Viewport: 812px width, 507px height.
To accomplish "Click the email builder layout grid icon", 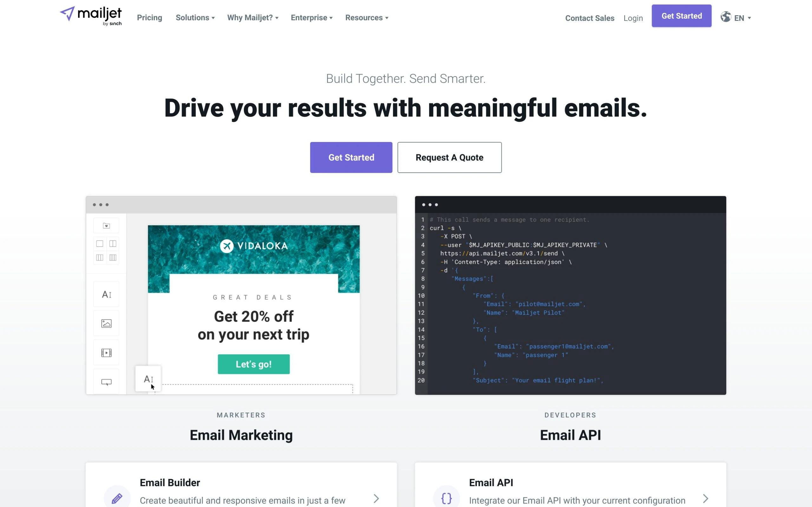I will coord(106,249).
